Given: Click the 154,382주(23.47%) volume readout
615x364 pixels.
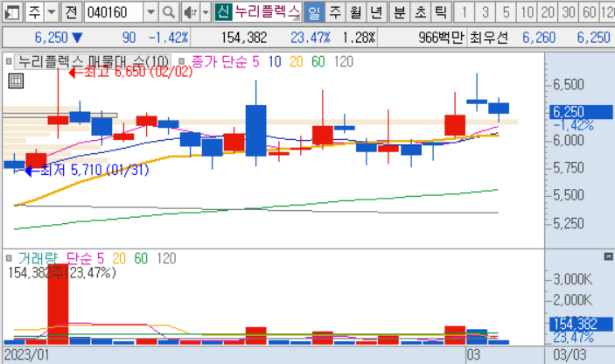Looking at the screenshot, I should (x=62, y=273).
